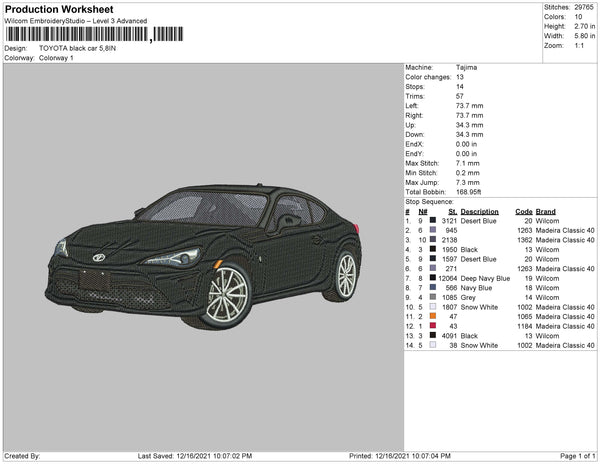Click the Min Stitch value '0.2 mm'
This screenshot has height=464, width=600.
(468, 173)
